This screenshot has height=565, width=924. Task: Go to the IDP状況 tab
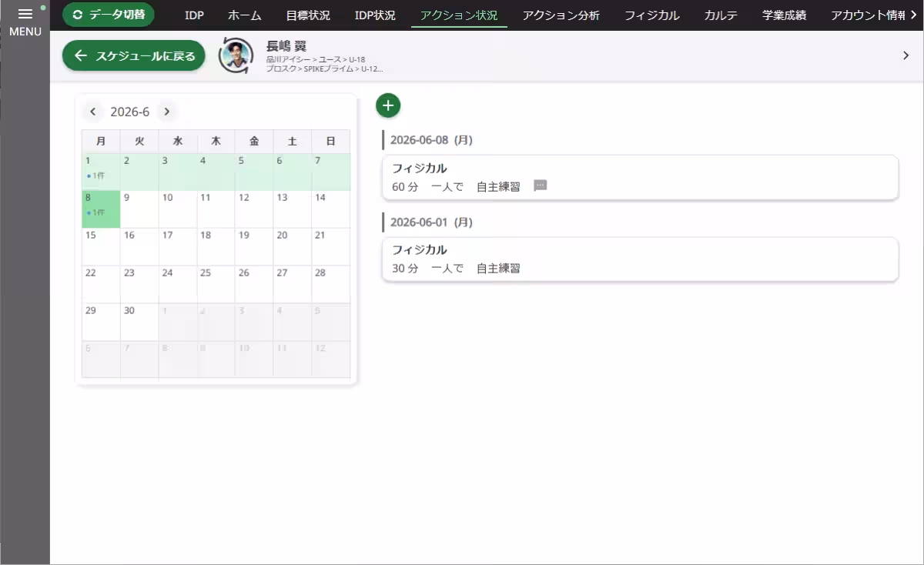[375, 15]
